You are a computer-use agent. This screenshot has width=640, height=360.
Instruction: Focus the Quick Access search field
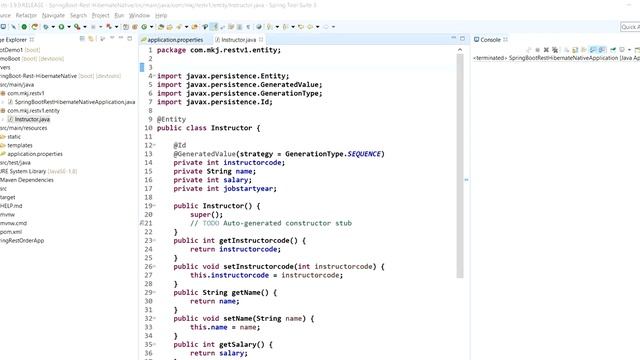point(630,27)
